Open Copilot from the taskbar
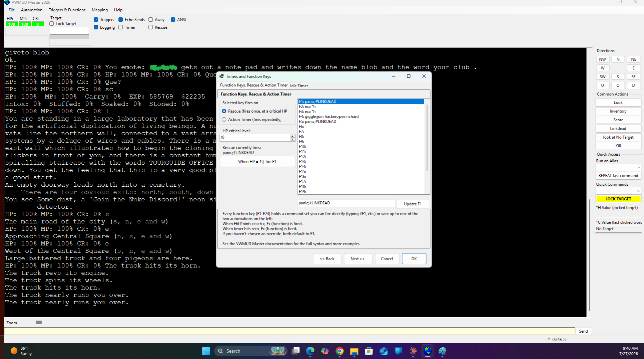Screen dimensions: 644x359 coord(325,351)
